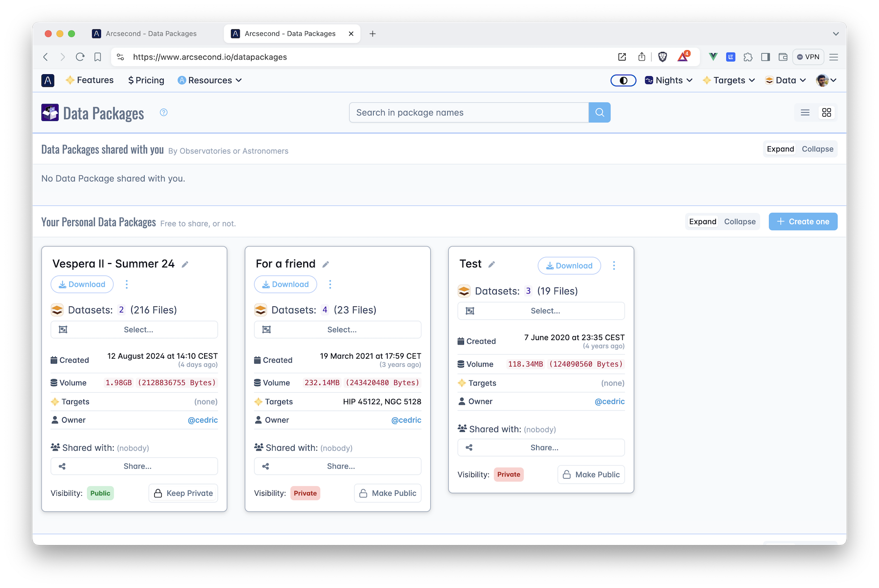This screenshot has height=588, width=879.
Task: Switch to list view of packages
Action: pyautogui.click(x=805, y=112)
